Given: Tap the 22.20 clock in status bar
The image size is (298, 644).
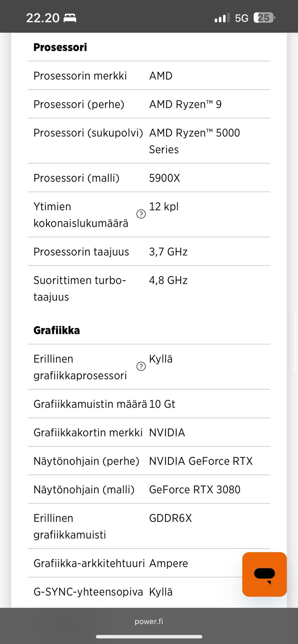Looking at the screenshot, I should (43, 18).
